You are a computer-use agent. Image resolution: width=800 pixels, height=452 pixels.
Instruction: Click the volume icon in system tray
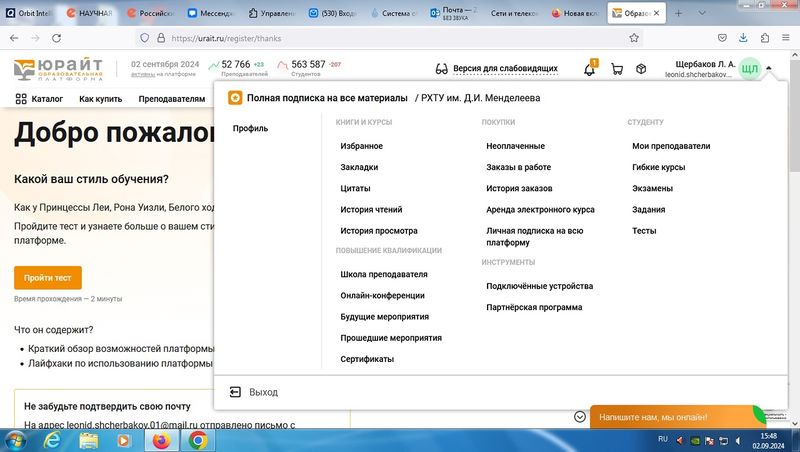(x=738, y=440)
